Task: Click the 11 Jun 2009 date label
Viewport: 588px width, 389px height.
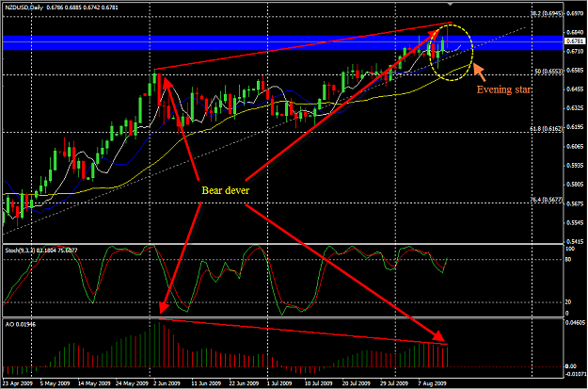Action: point(205,384)
